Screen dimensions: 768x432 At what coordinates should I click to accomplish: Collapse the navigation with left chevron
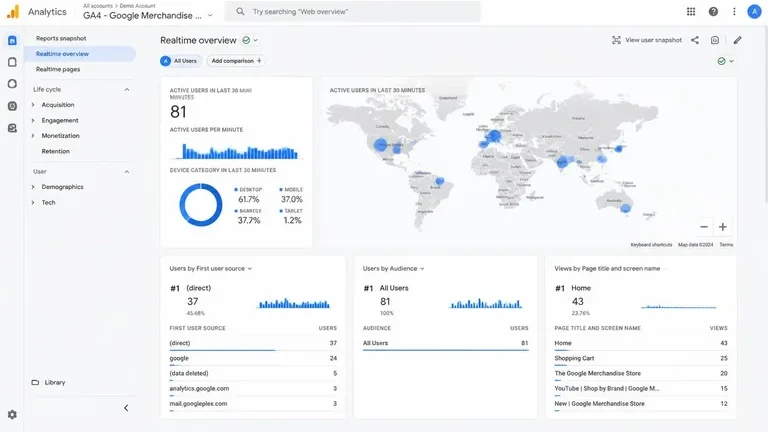pyautogui.click(x=126, y=408)
